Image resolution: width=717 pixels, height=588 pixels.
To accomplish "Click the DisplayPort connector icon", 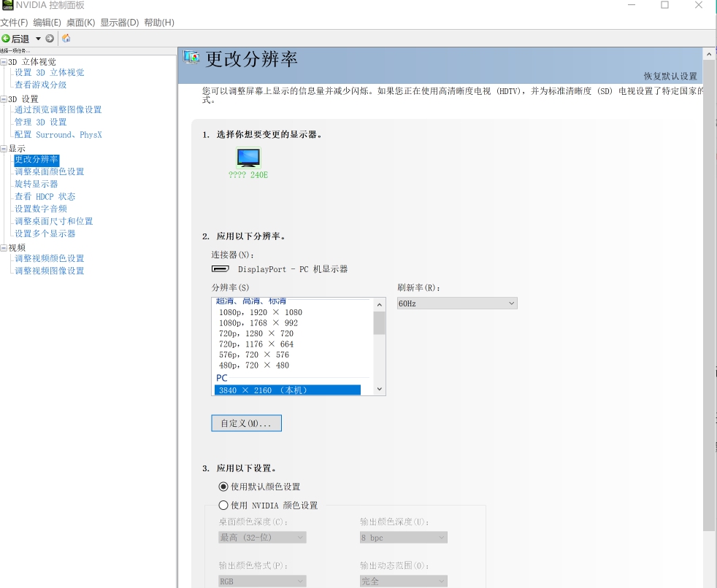I will click(220, 268).
